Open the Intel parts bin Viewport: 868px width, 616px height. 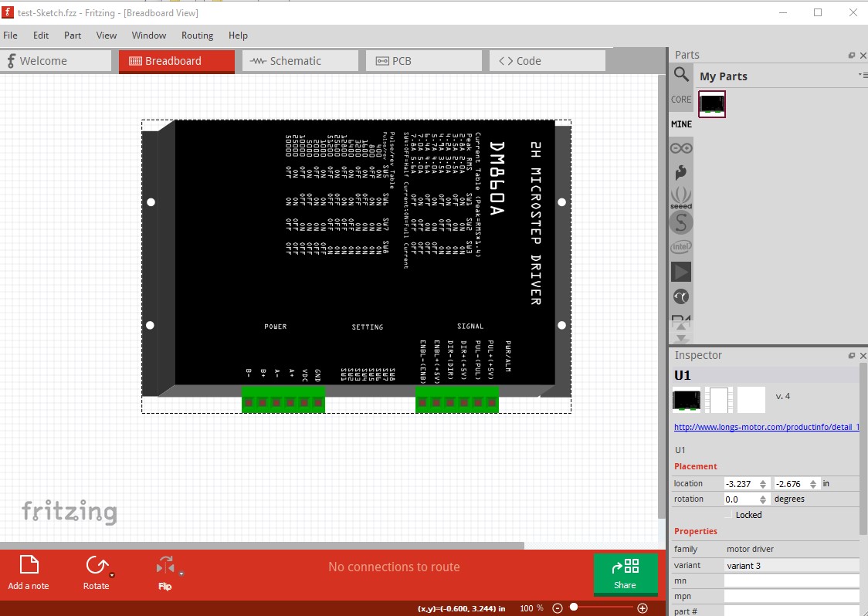[681, 247]
